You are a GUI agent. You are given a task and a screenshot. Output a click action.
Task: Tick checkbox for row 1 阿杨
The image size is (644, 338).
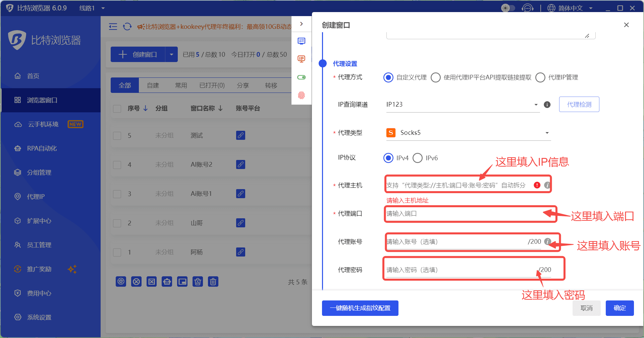coord(117,252)
